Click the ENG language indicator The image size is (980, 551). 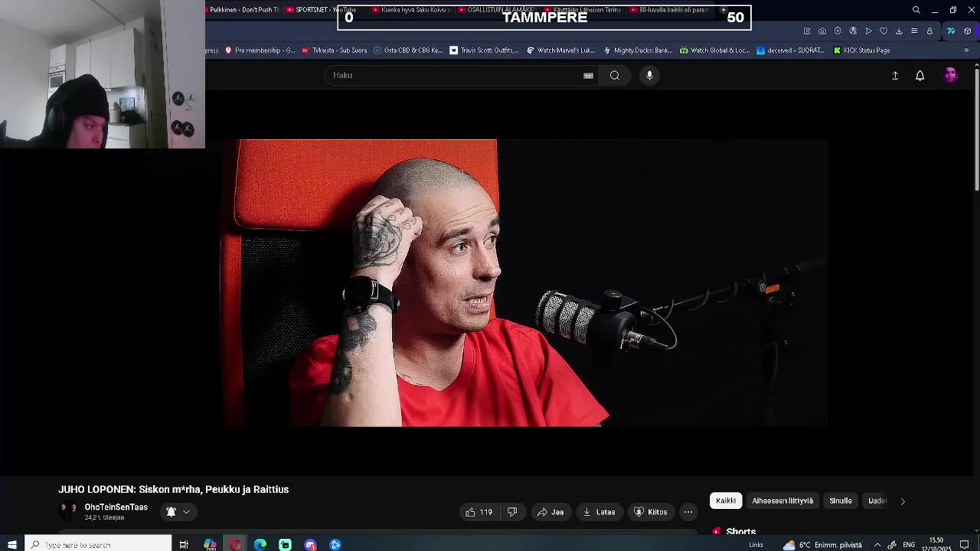click(909, 545)
